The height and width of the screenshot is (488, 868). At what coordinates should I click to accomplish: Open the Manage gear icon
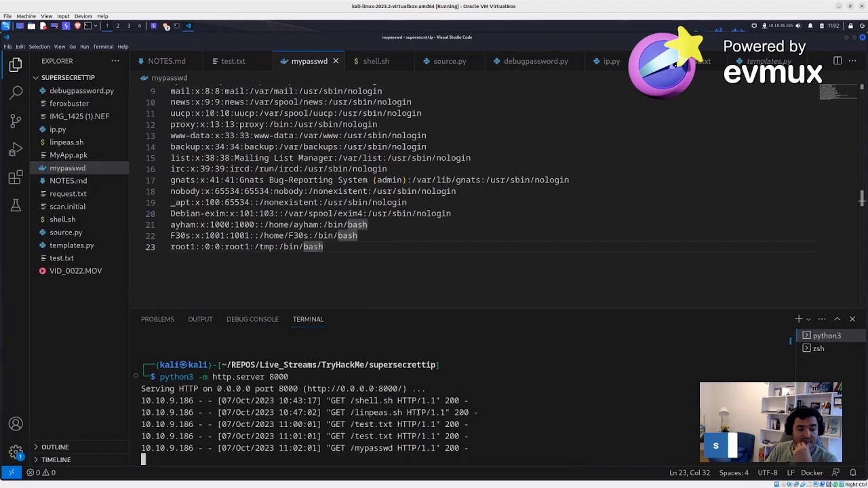tap(16, 452)
